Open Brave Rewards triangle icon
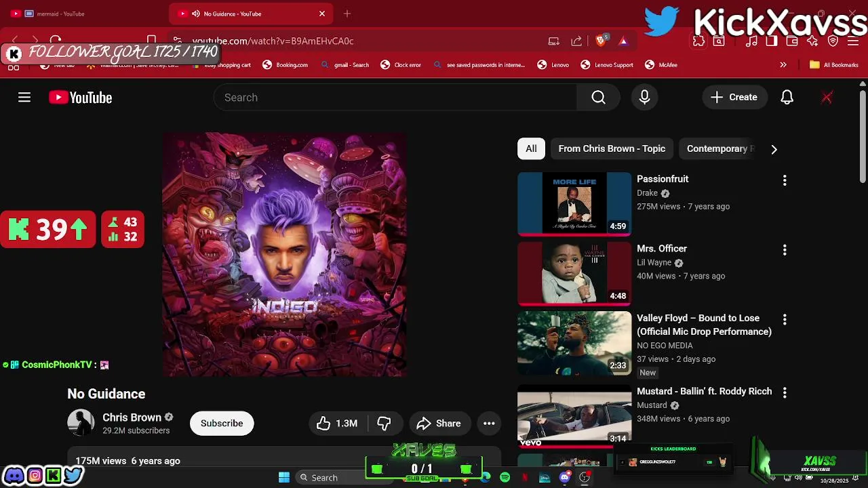The image size is (868, 488). (x=623, y=41)
